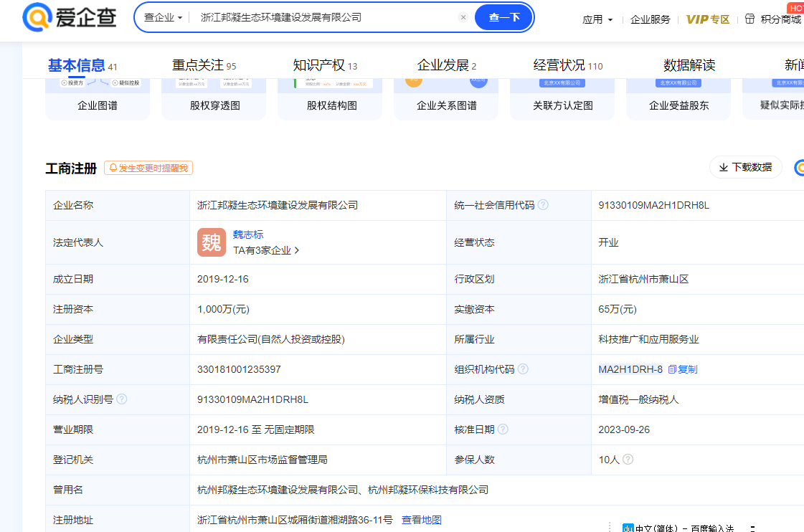Open the 股权穿透图 card
Image resolution: width=804 pixels, height=532 pixels.
[214, 100]
